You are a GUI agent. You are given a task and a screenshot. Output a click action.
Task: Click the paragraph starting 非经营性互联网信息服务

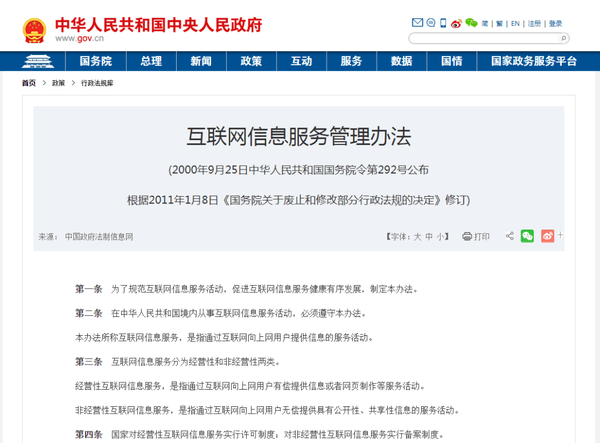coord(267,410)
